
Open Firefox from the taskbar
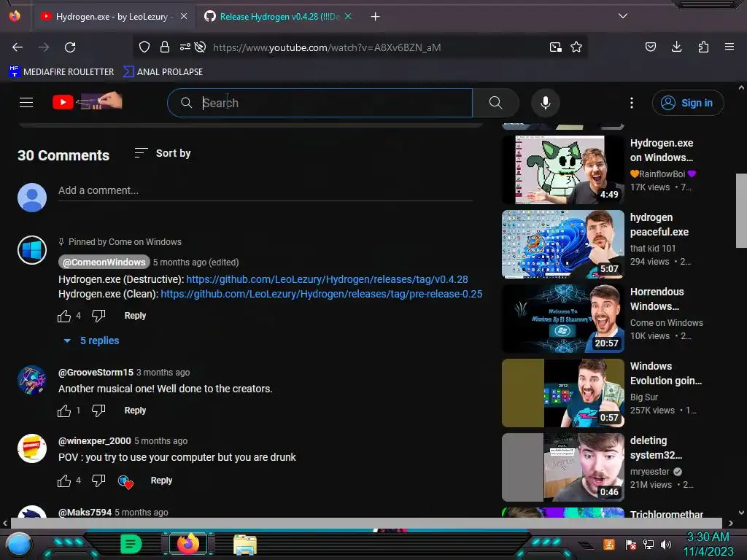click(188, 544)
